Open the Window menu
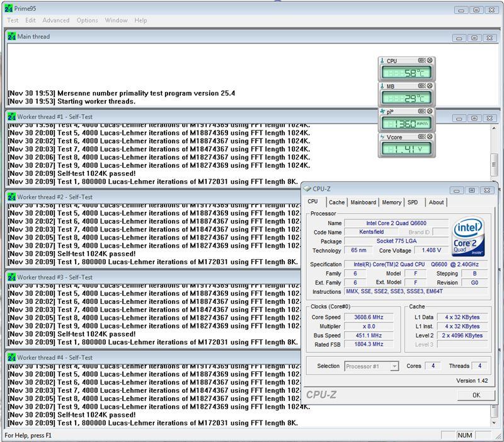 (x=116, y=20)
